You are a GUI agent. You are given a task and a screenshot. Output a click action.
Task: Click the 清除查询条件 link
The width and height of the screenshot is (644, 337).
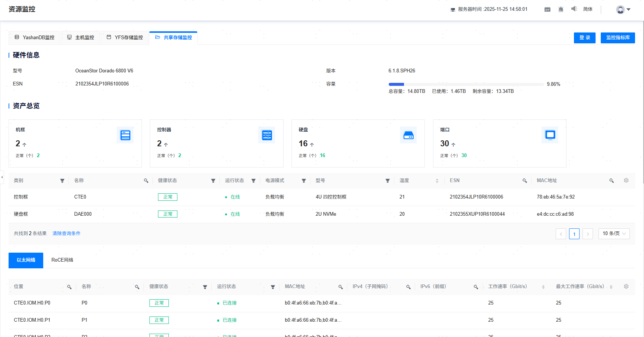[x=66, y=233]
